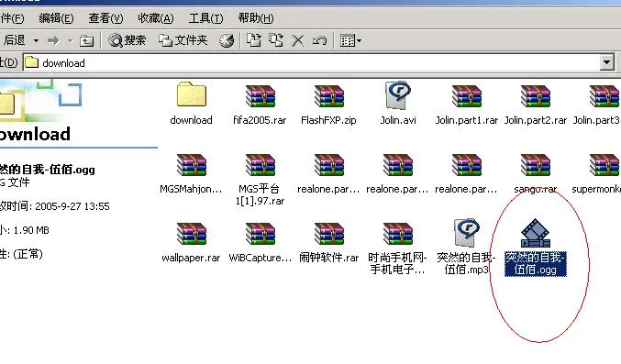Click the wallpaper.rar file name label
The image size is (621, 364).
(x=191, y=258)
